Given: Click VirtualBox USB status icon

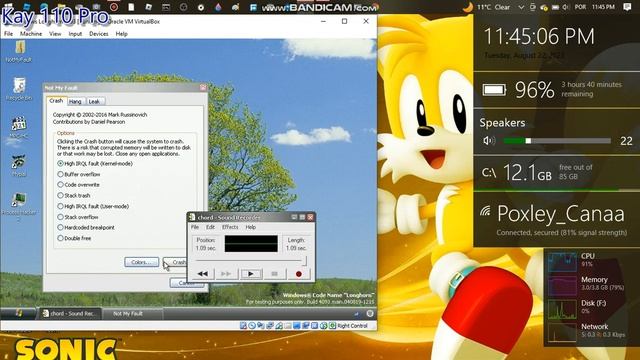Looking at the screenshot, I should [x=279, y=326].
